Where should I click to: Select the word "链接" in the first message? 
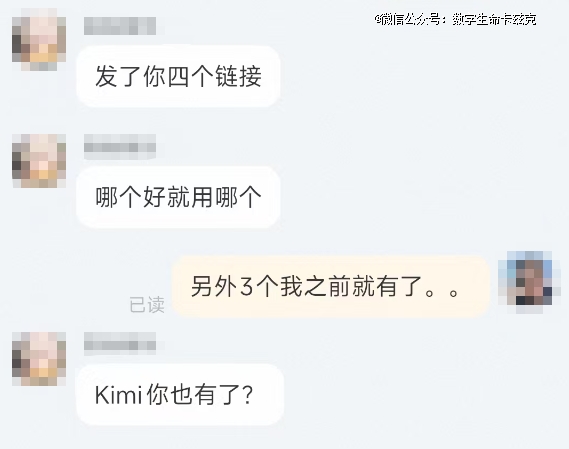238,76
